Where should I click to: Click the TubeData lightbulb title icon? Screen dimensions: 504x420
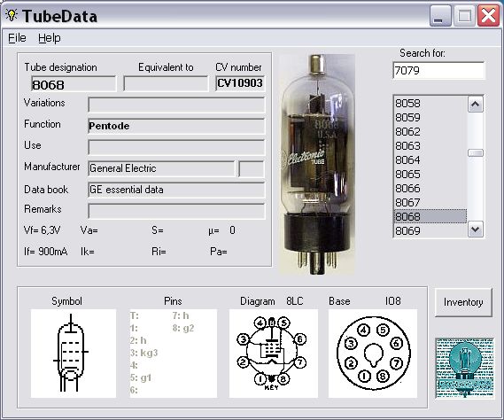[x=12, y=15]
